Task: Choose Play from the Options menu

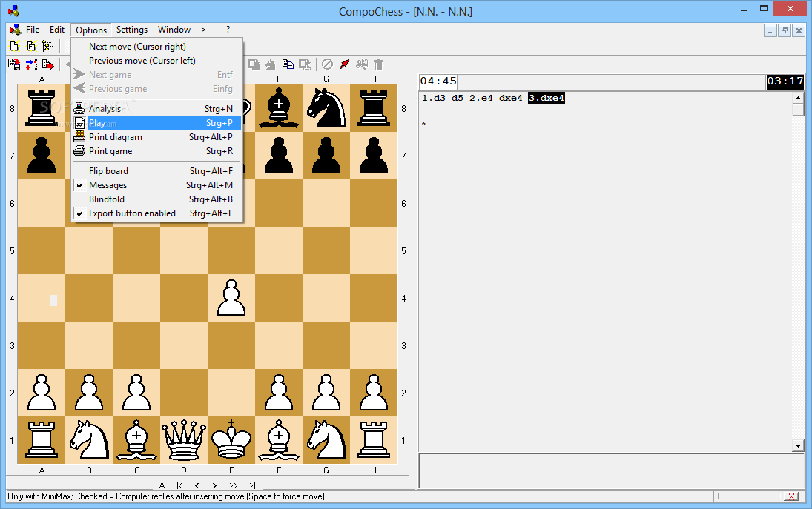Action: [x=157, y=122]
